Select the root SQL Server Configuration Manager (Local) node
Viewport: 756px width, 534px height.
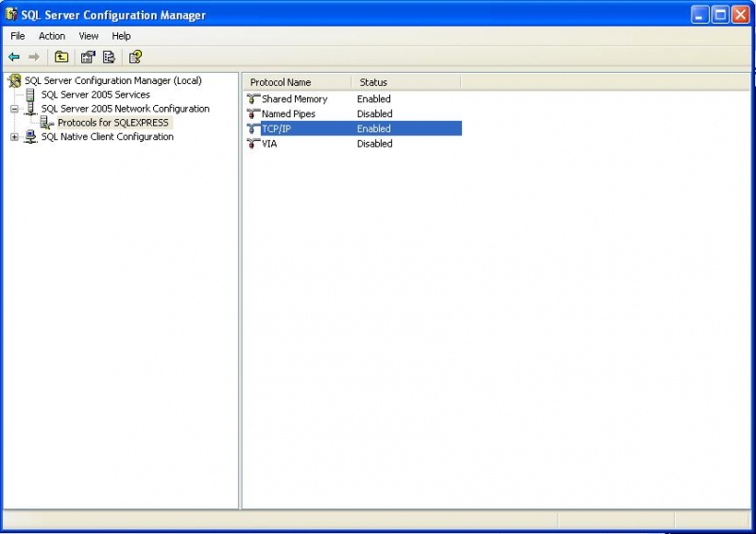pos(112,81)
